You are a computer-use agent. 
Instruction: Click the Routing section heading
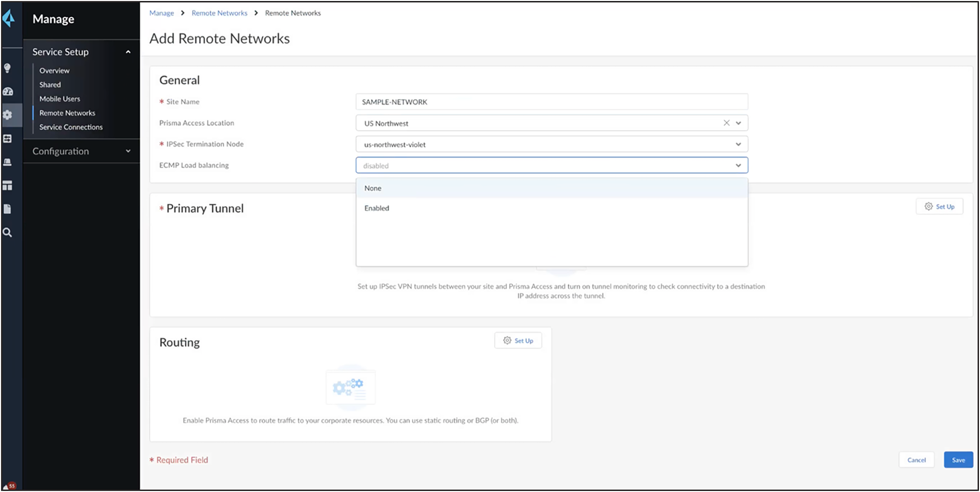tap(179, 343)
